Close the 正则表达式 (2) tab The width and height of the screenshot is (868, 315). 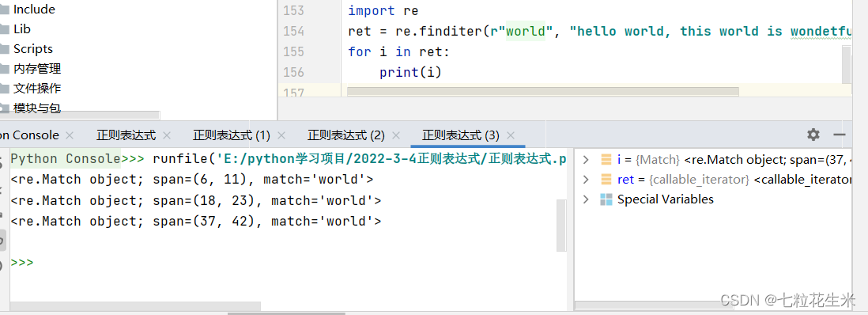[x=396, y=135]
